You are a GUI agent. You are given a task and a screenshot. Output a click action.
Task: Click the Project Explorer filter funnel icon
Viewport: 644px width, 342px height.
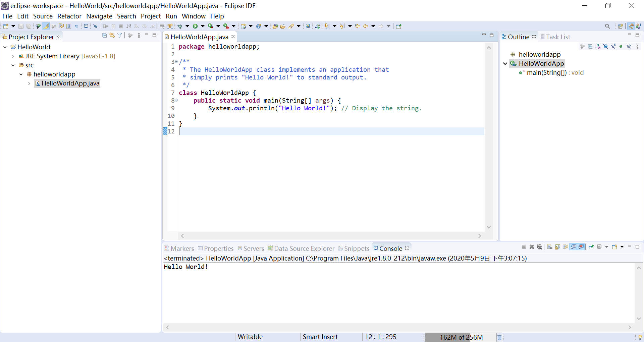[x=119, y=35]
